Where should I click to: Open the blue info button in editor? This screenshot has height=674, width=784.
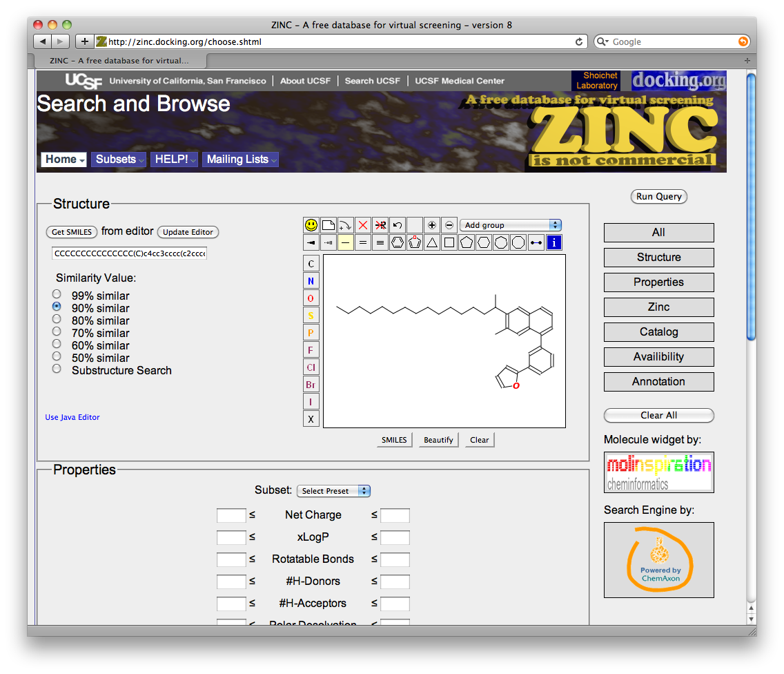coord(553,242)
